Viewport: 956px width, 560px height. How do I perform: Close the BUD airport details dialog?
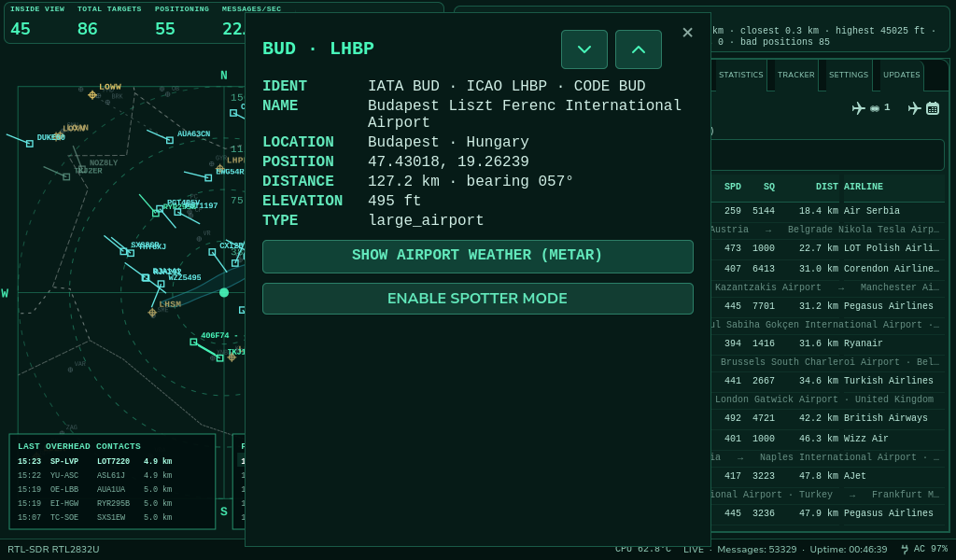coord(687,33)
